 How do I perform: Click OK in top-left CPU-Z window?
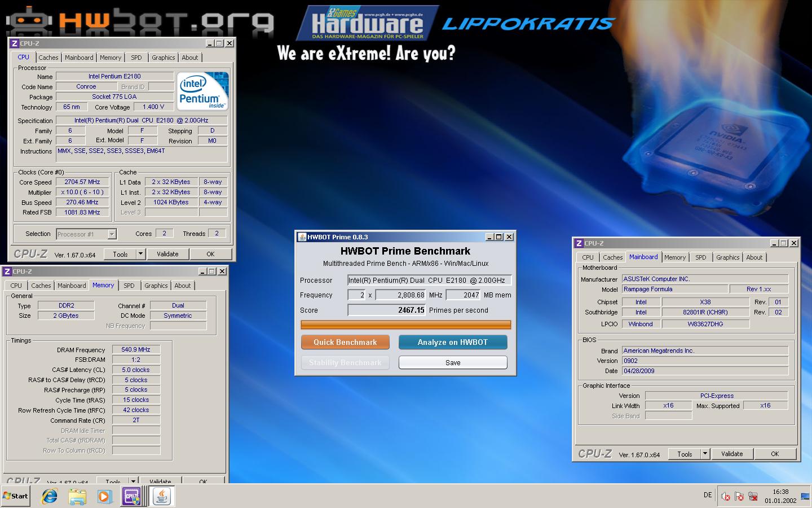tap(210, 254)
